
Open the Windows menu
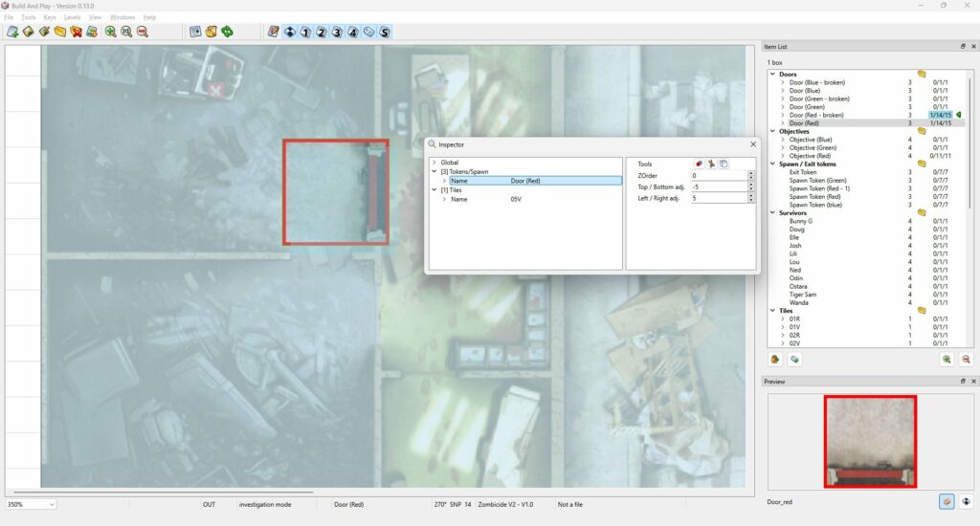coord(122,17)
